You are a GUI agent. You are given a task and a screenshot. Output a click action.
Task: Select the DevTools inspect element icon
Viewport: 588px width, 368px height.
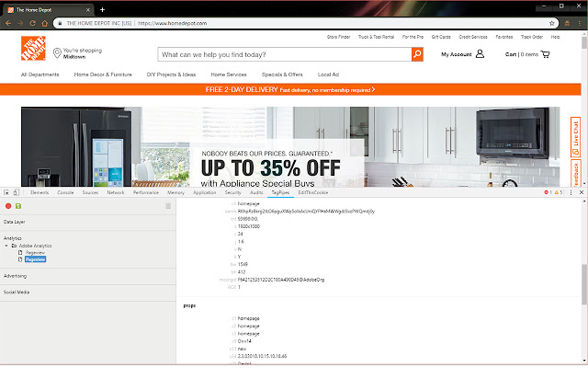[x=6, y=192]
